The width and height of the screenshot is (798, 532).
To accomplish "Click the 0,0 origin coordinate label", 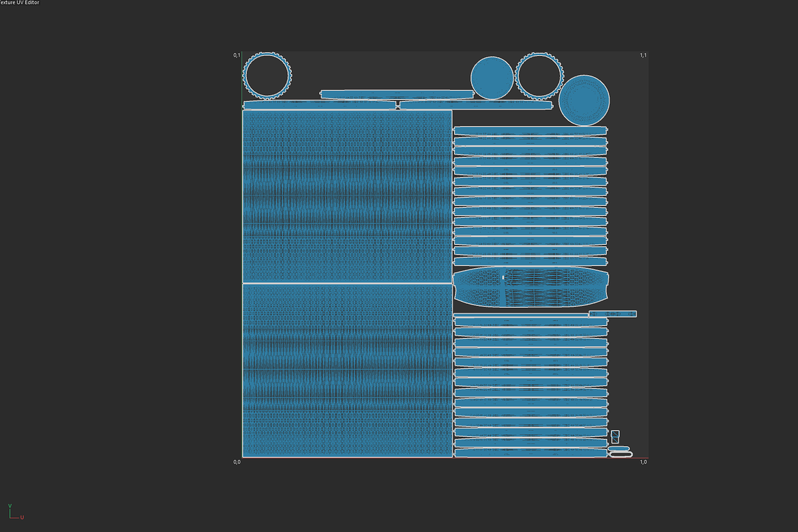I will click(237, 462).
